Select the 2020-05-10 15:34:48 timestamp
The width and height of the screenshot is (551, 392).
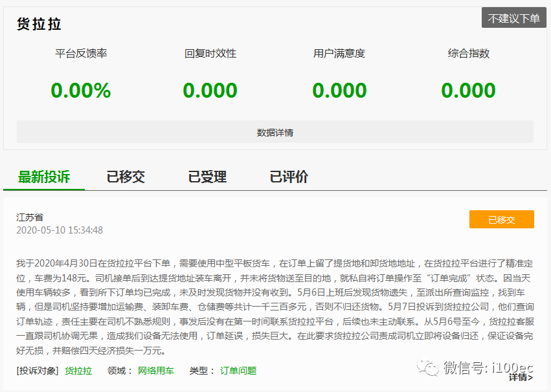click(60, 230)
